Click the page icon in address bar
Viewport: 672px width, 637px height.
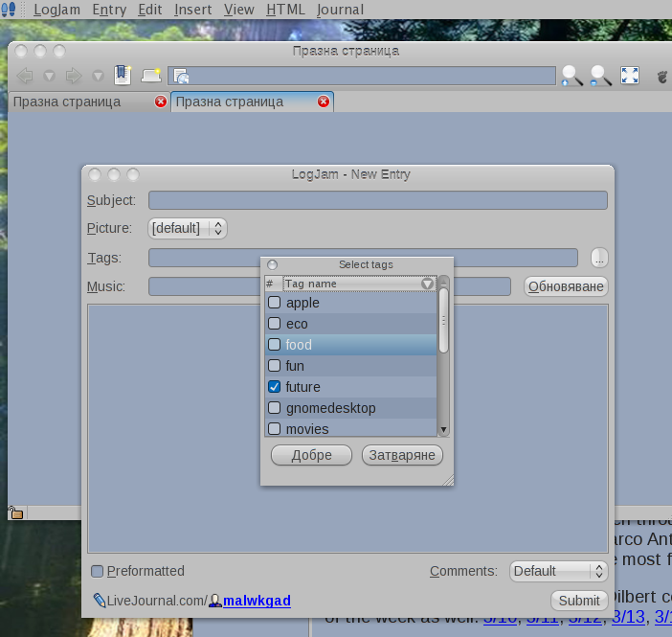[x=181, y=77]
